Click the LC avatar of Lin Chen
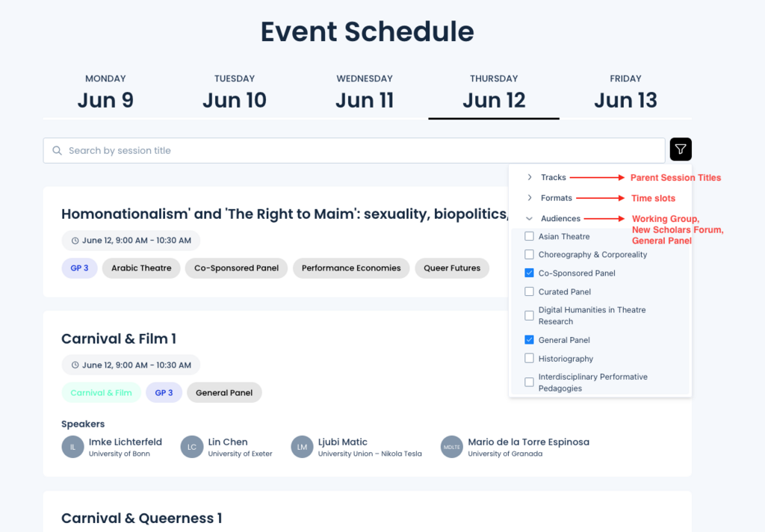Viewport: 765px width, 532px height. click(192, 447)
